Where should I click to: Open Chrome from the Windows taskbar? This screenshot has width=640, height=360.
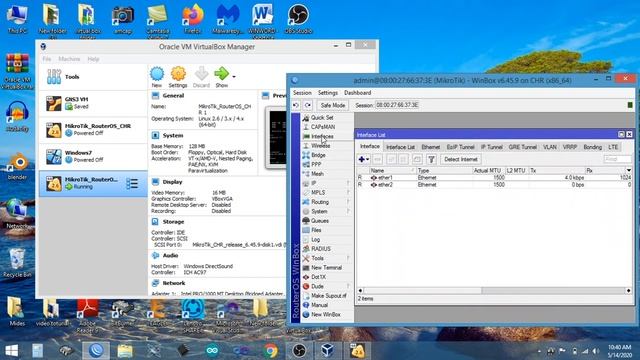(270, 351)
